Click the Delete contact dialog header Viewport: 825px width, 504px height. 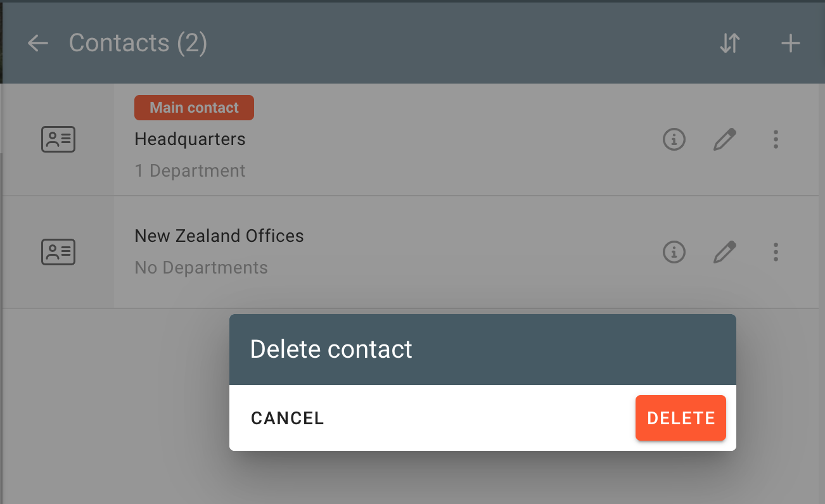tap(331, 350)
